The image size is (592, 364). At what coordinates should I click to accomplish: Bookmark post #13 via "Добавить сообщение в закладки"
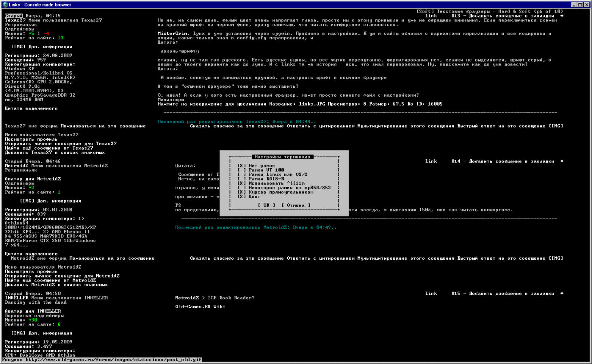[x=512, y=16]
